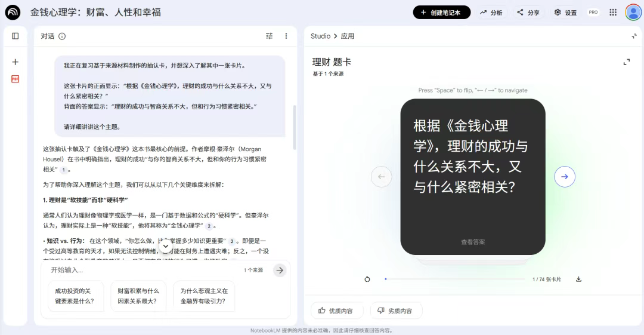Image resolution: width=644 pixels, height=335 pixels.
Task: Click the flashcard progress bar
Action: click(454, 279)
